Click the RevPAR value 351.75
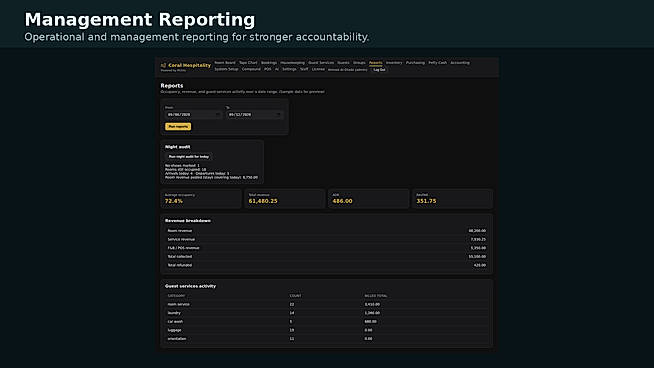Image resolution: width=654 pixels, height=368 pixels. tap(426, 201)
